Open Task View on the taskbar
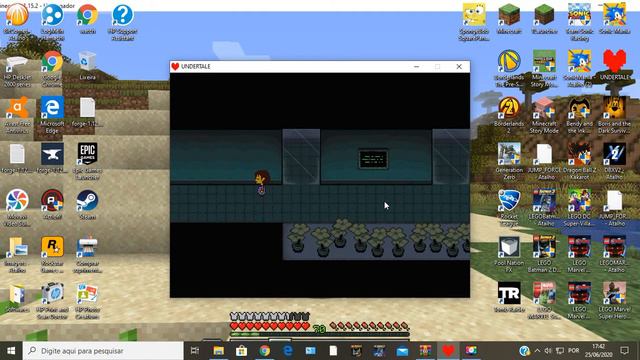The width and height of the screenshot is (640, 360). point(195,351)
